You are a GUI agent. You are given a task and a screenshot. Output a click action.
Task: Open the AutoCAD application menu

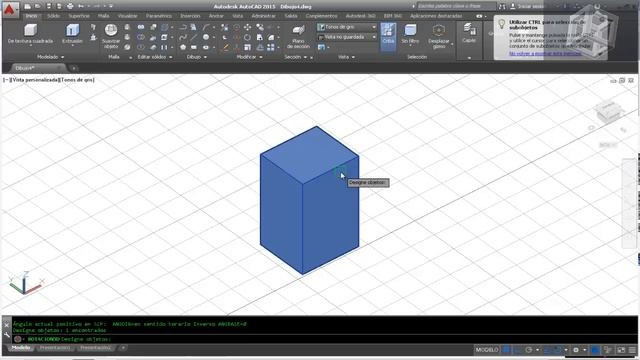click(10, 9)
